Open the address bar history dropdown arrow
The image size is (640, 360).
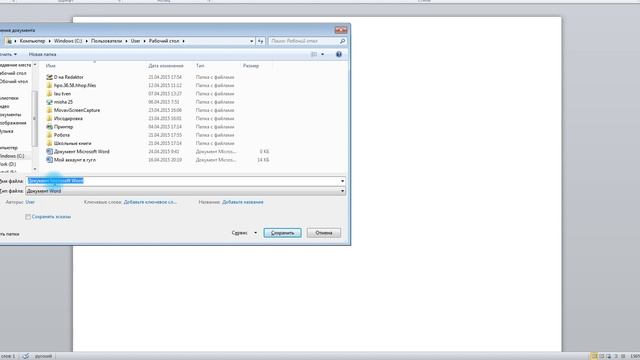tap(251, 41)
